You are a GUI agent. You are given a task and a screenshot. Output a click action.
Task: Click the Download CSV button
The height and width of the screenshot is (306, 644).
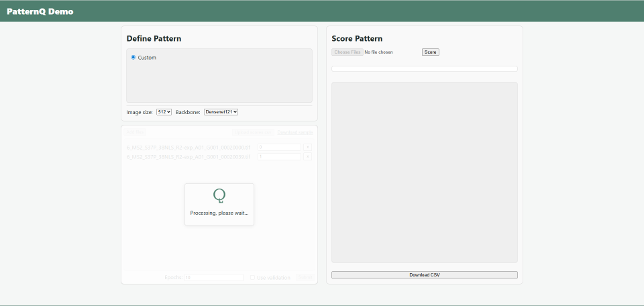(x=424, y=274)
